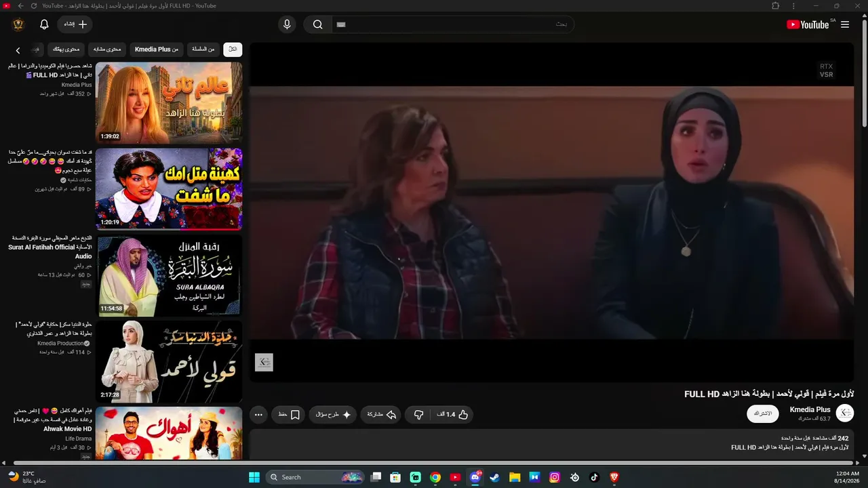Open TikTok from the taskbar
Screen dimensions: 868x488
595,477
